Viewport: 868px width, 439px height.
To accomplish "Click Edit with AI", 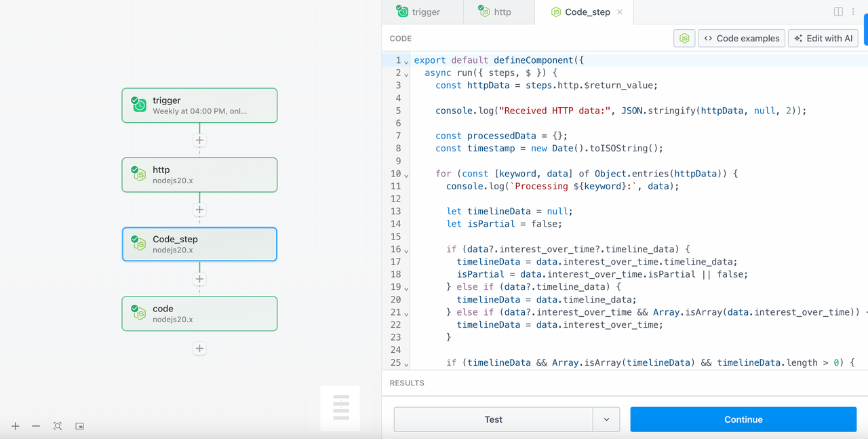I will [x=823, y=39].
